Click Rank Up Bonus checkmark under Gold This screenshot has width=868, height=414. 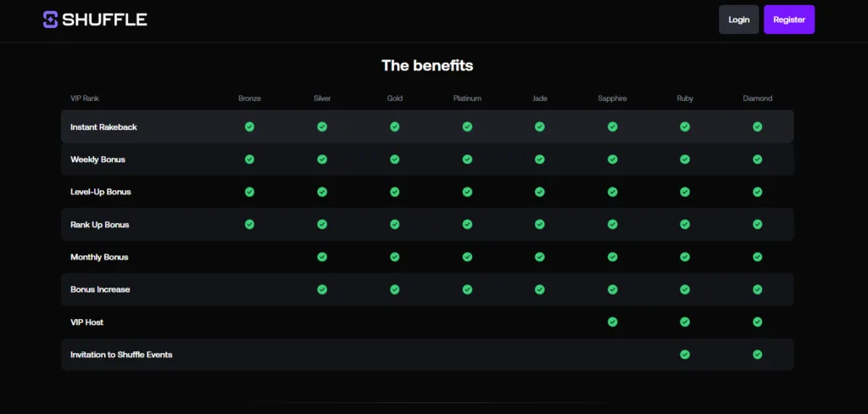[395, 225]
